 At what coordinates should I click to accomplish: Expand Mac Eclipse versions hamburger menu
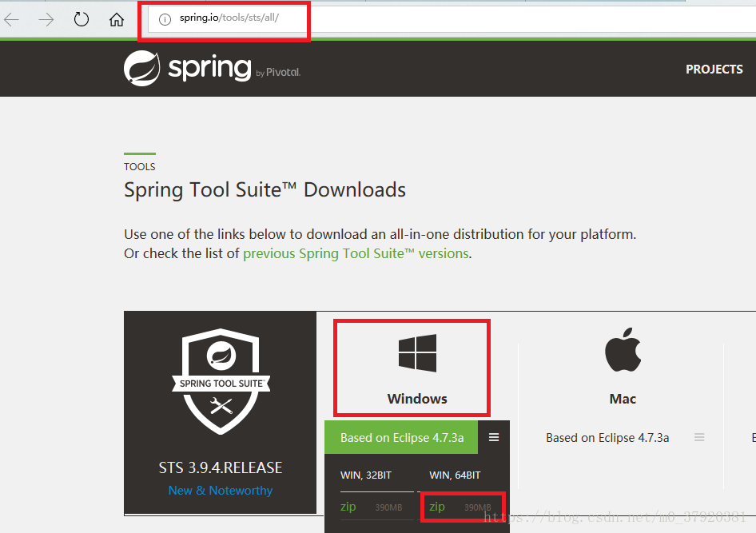pyautogui.click(x=699, y=437)
